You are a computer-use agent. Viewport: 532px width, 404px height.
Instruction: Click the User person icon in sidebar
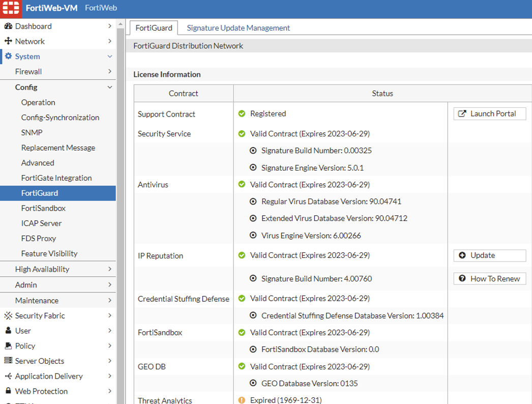pyautogui.click(x=8, y=330)
